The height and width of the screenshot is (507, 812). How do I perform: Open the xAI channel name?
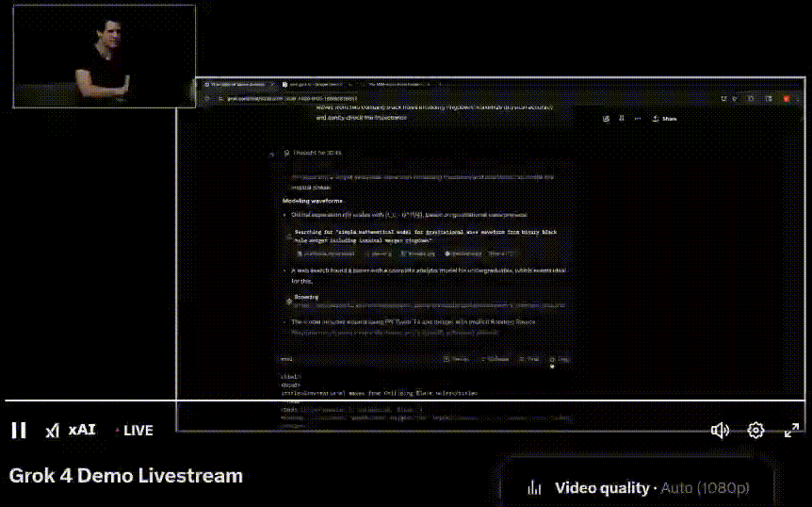tap(82, 430)
